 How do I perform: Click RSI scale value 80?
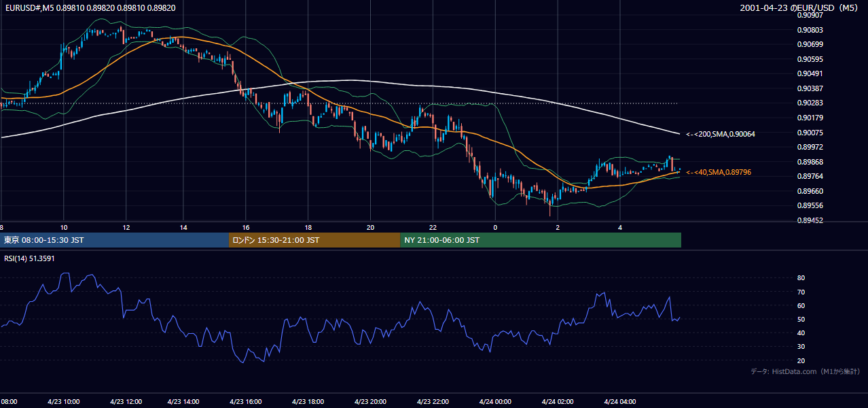(x=801, y=278)
